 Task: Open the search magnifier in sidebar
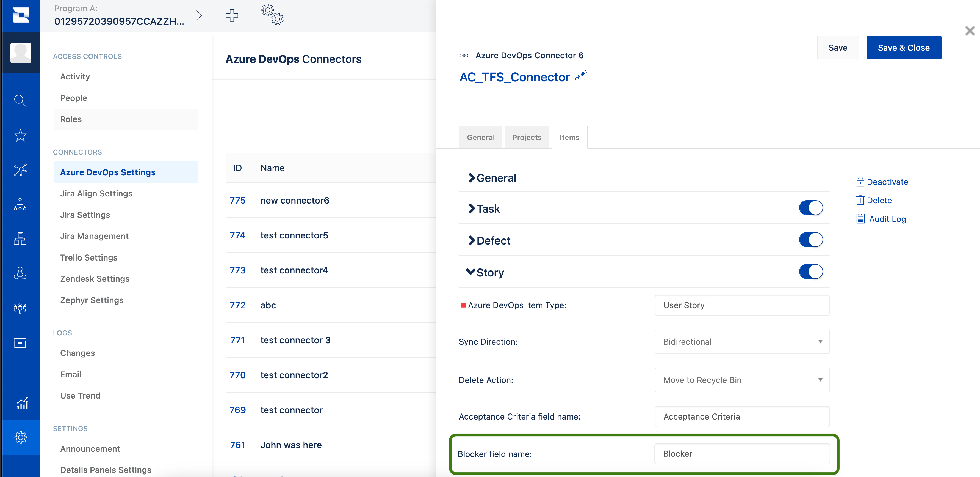(x=20, y=101)
